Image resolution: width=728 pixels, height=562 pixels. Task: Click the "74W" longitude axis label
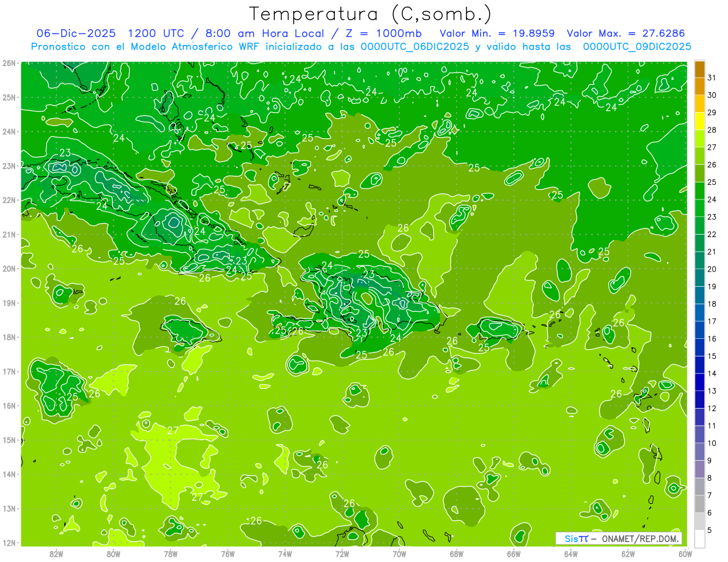pos(285,554)
